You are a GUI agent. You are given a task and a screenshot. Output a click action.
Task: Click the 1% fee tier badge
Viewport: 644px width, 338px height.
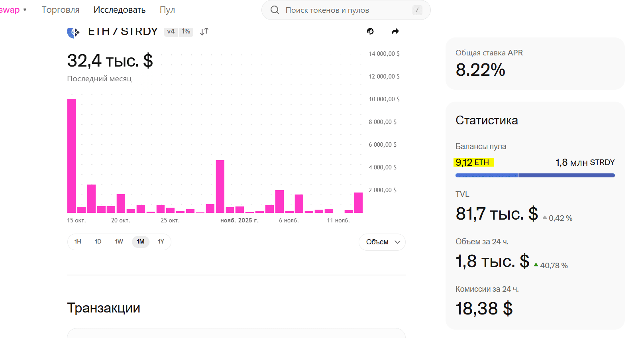[186, 31]
